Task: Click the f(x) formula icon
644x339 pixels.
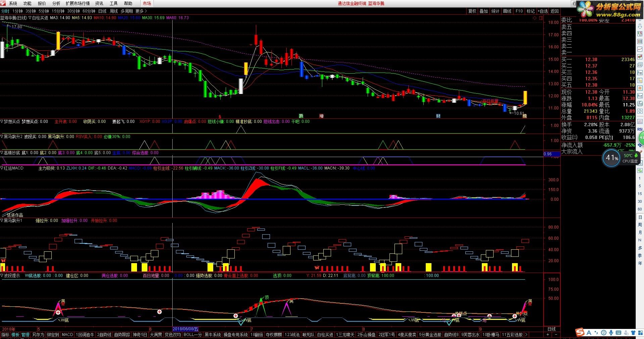Action: [x=640, y=103]
